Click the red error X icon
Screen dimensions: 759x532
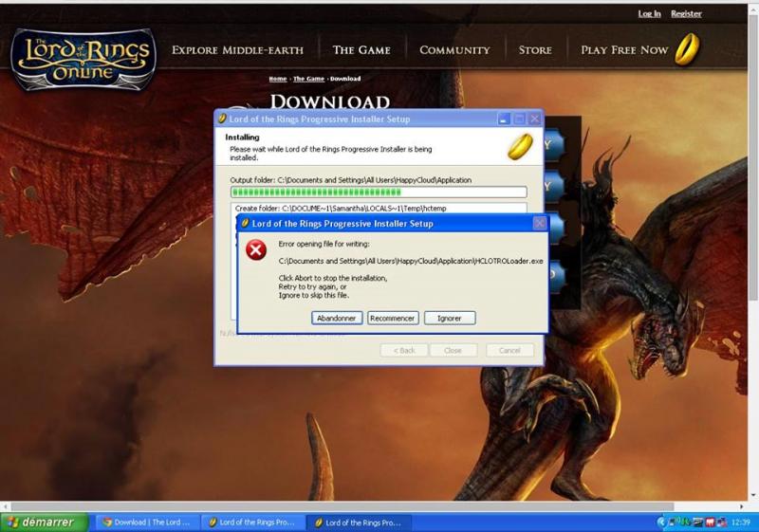coord(255,250)
